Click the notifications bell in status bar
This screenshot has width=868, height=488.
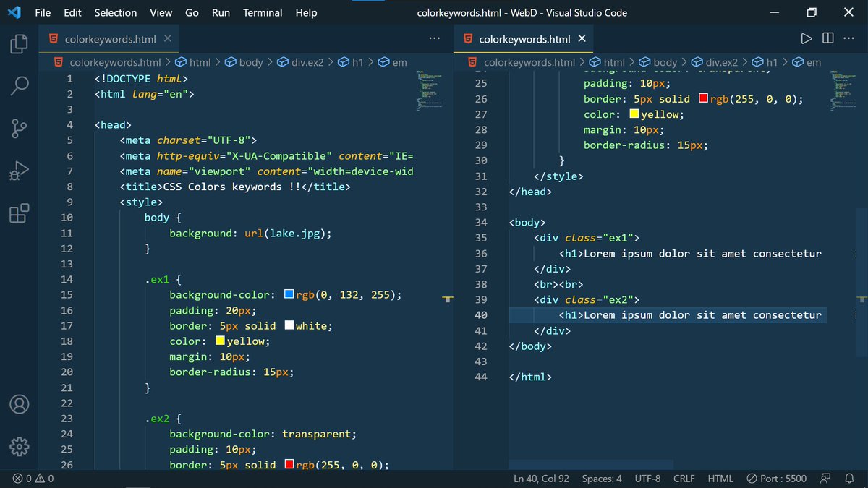[848, 479]
